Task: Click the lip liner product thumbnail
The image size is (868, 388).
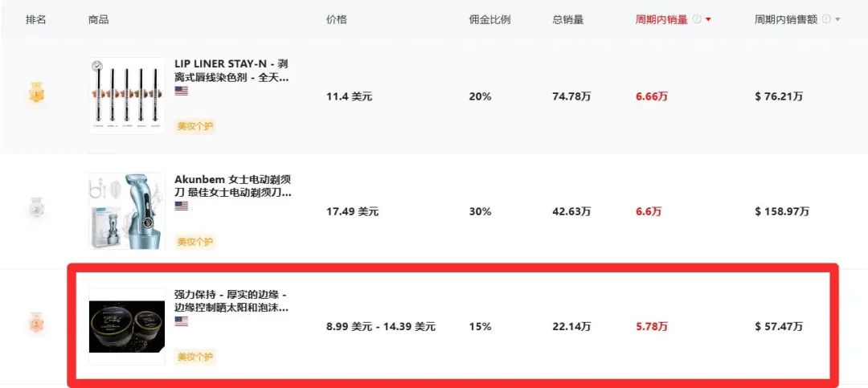Action: (126, 96)
